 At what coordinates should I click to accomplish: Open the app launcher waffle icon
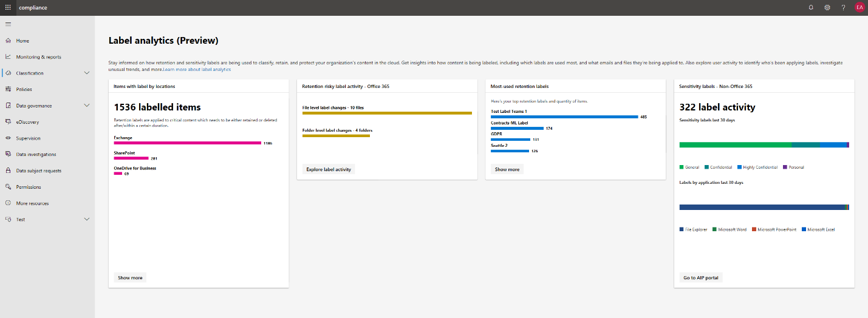click(x=8, y=7)
